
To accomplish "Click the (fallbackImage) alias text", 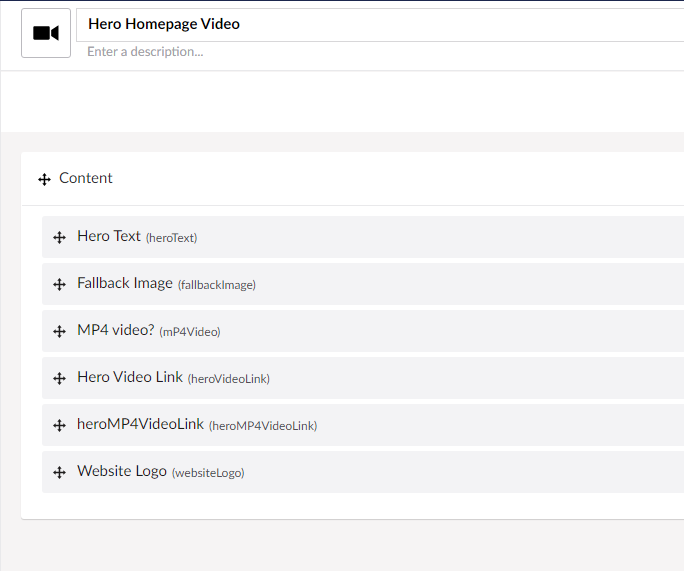I will (217, 285).
